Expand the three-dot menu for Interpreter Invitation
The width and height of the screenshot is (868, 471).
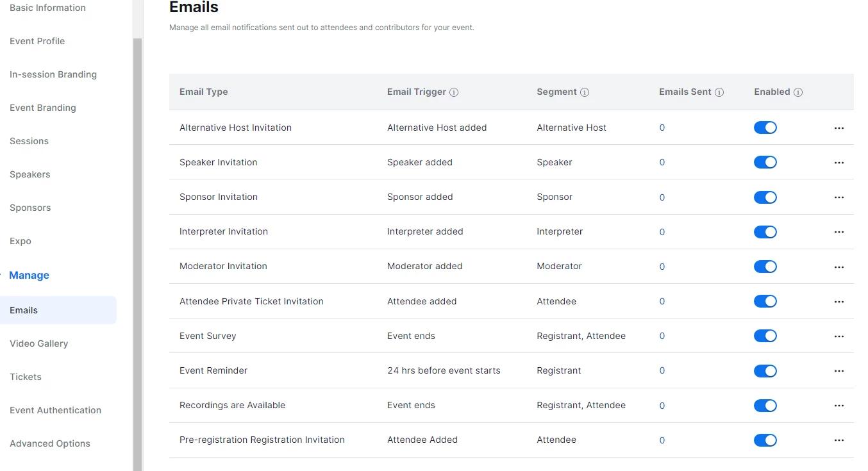[839, 232]
